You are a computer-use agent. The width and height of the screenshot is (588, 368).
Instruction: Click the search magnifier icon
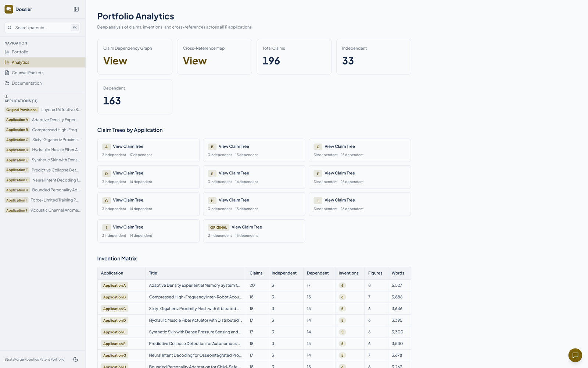tap(10, 28)
